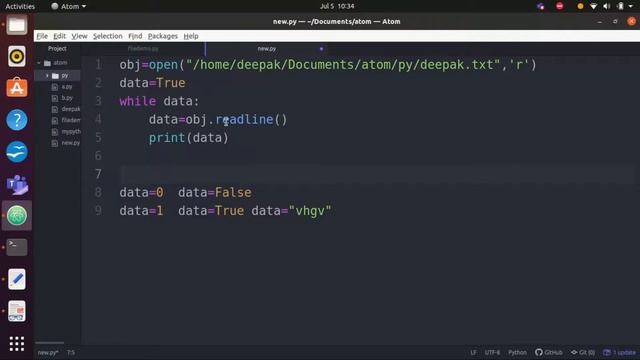Switch to the new.py editor tab

coord(267,49)
